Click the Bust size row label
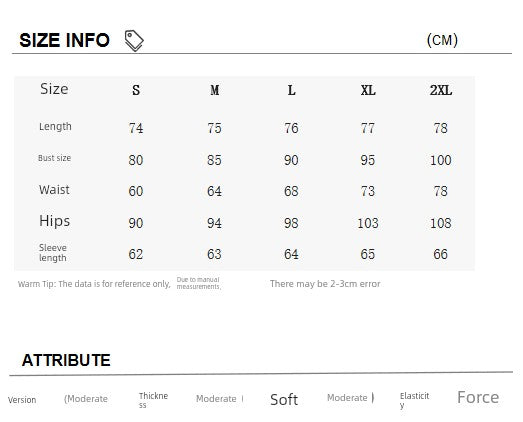 tap(54, 158)
